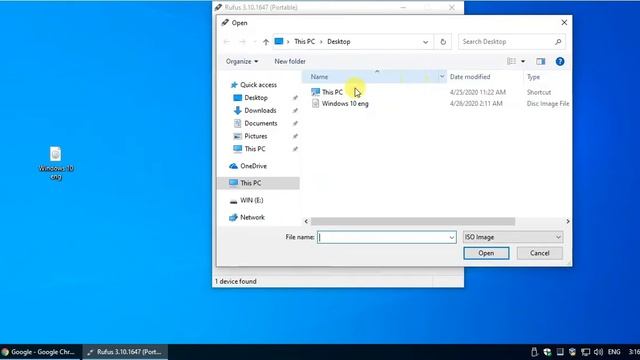Refresh the Desktop folder listing
Image resolution: width=640 pixels, height=360 pixels.
click(443, 42)
